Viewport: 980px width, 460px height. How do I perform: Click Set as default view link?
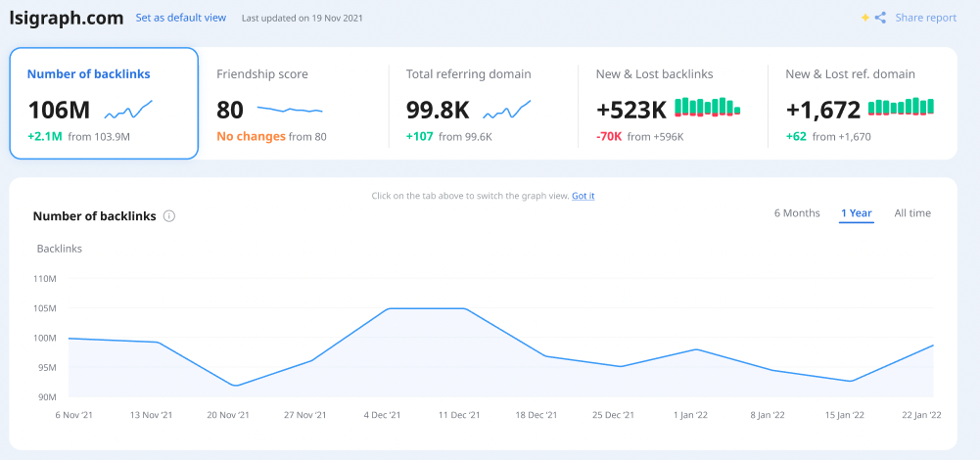[x=180, y=18]
